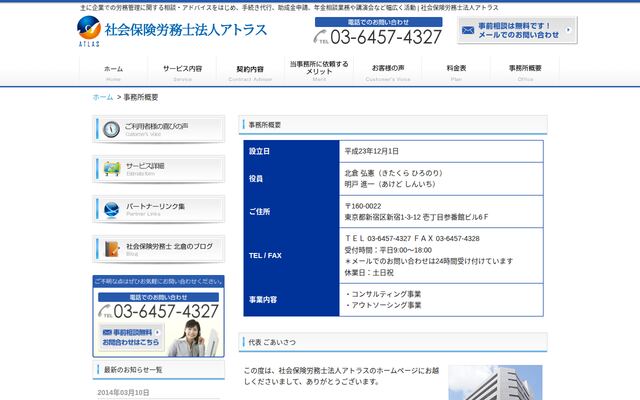Click ・アウトソーシング事業 entry

point(383,305)
